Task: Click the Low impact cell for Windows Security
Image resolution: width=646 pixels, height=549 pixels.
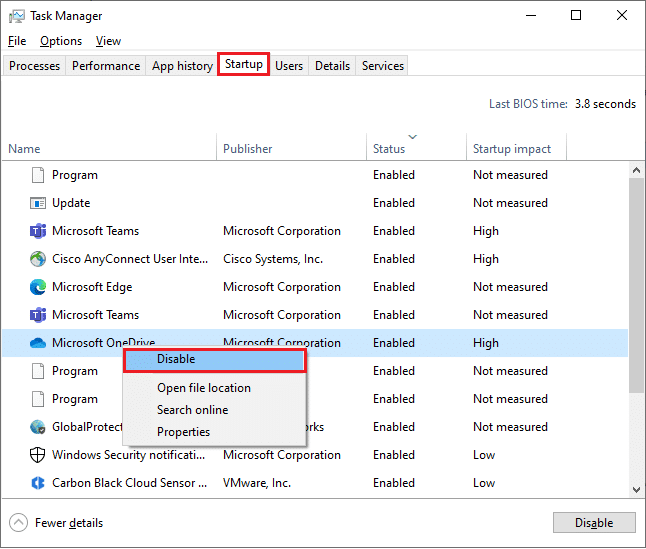Action: click(484, 455)
